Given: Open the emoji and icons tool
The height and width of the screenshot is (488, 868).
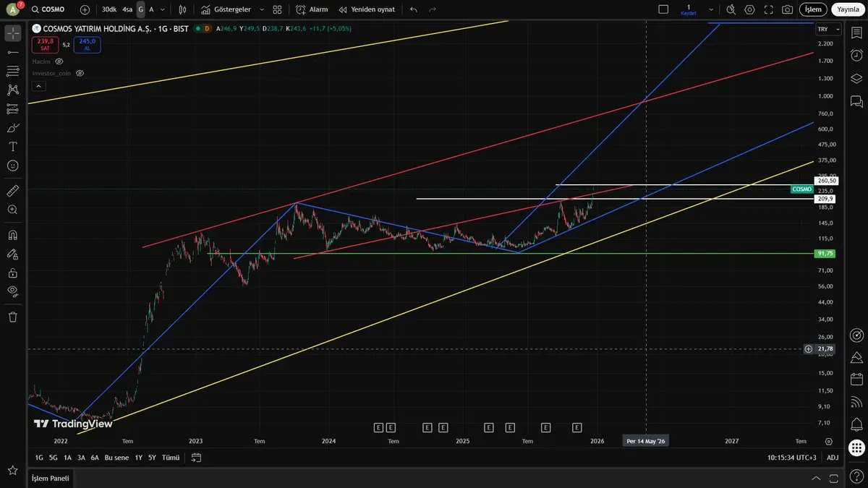Looking at the screenshot, I should tap(12, 165).
